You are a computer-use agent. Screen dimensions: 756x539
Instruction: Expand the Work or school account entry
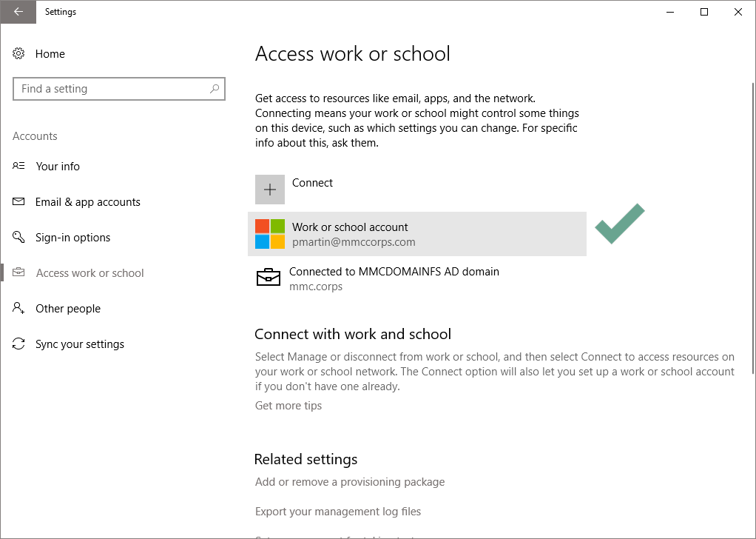[417, 234]
